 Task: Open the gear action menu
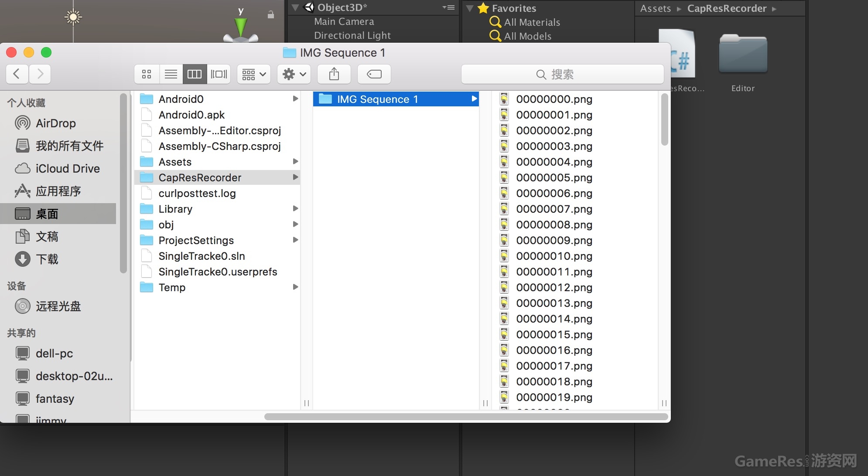tap(294, 74)
